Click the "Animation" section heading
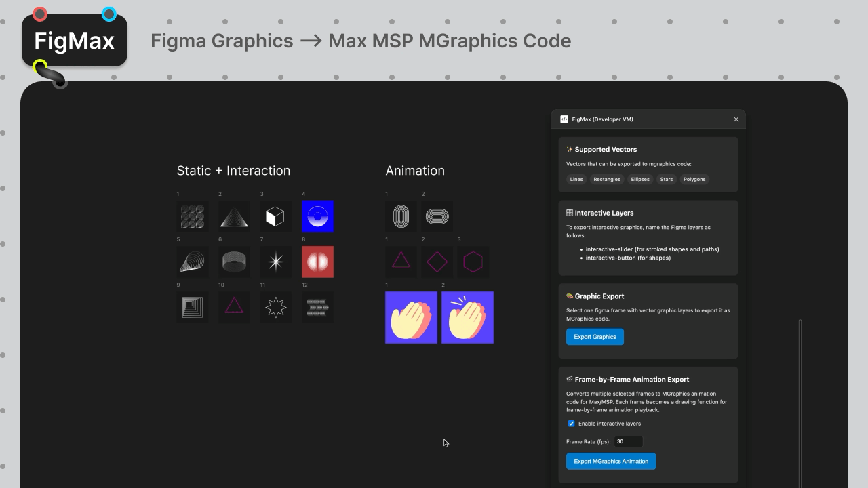Image resolution: width=868 pixels, height=488 pixels. click(415, 171)
